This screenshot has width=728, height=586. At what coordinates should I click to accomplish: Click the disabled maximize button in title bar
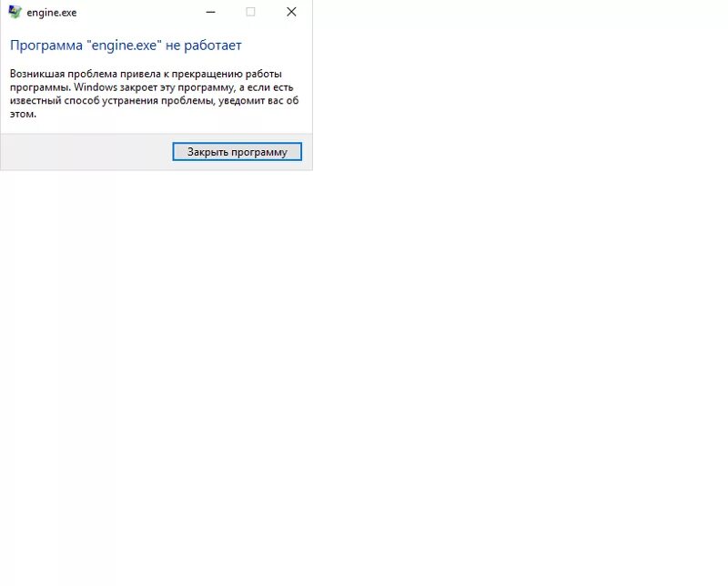[251, 12]
